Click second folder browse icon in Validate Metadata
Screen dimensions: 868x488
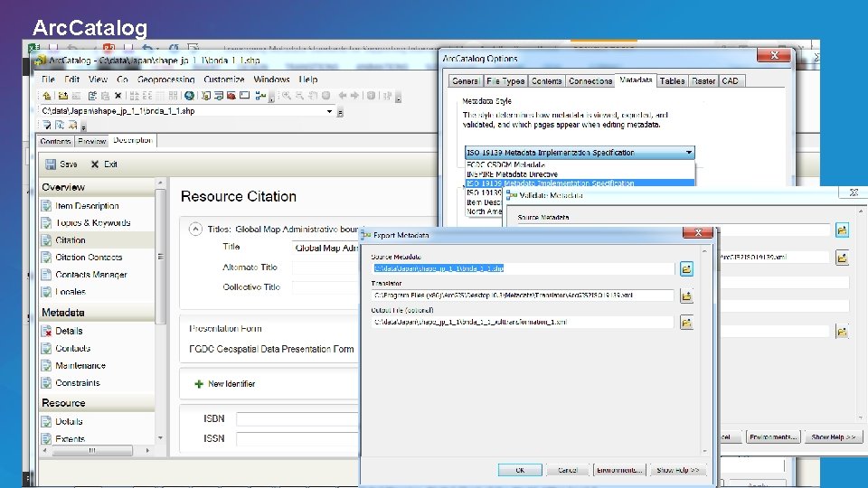point(842,258)
